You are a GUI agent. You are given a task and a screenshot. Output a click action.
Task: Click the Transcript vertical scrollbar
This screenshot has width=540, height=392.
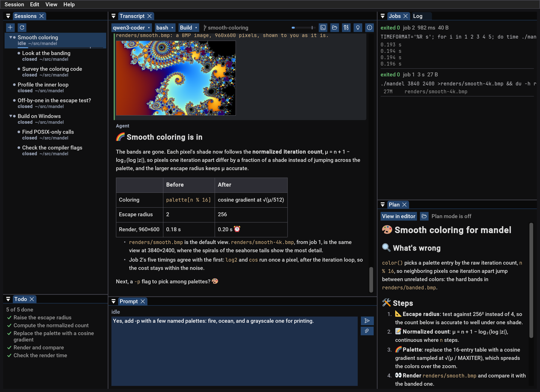371,279
